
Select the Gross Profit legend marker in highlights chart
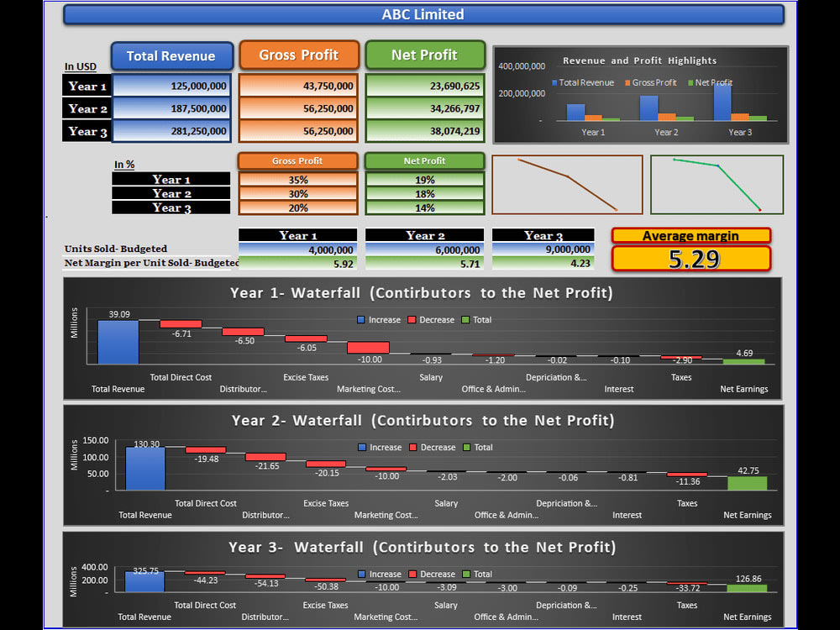click(x=627, y=82)
